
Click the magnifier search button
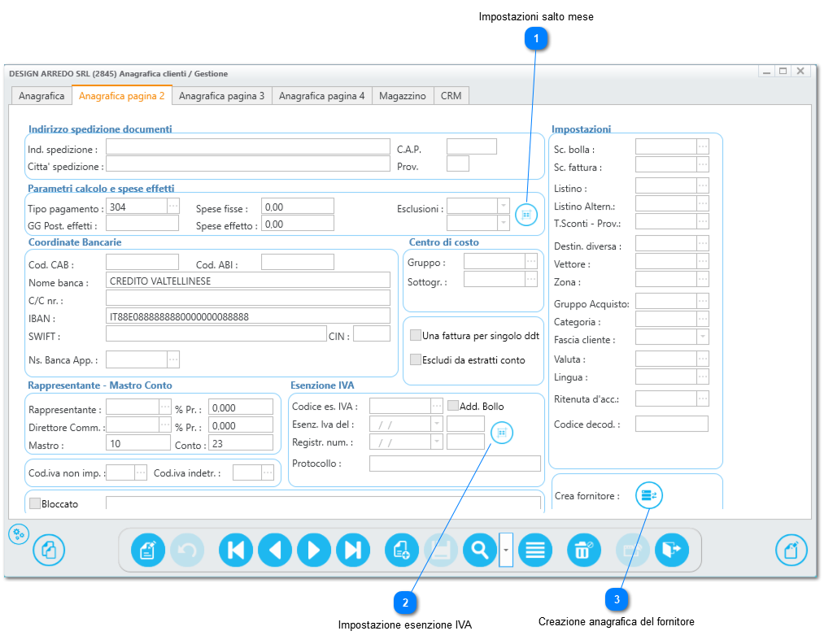click(x=480, y=550)
